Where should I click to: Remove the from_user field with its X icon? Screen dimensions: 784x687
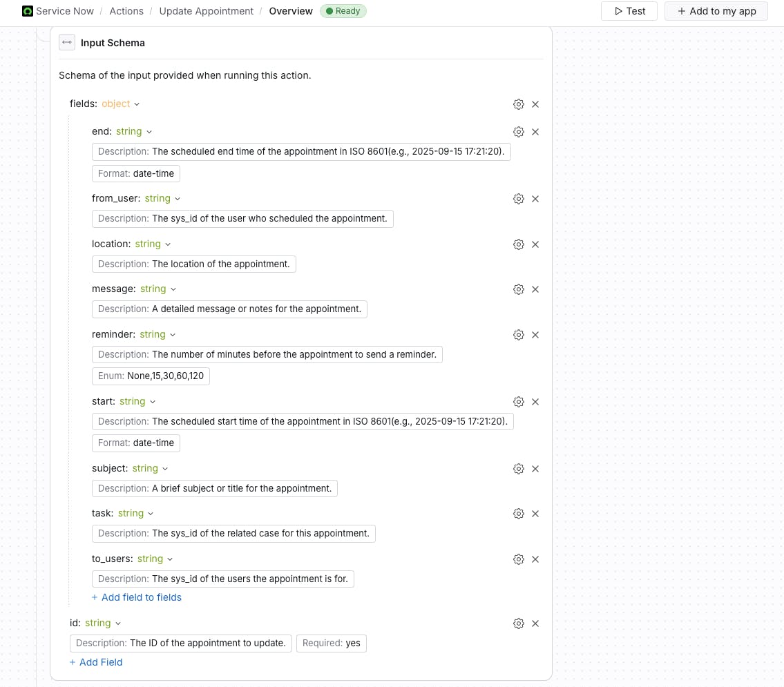coord(535,199)
